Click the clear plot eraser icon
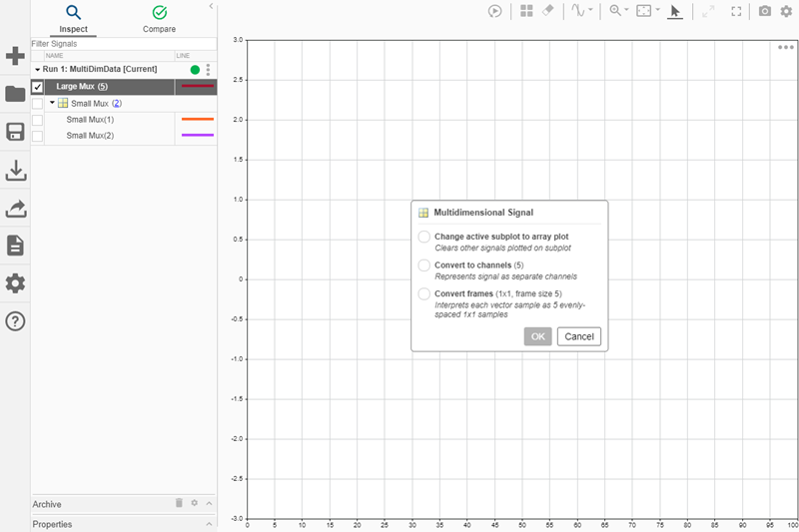Image resolution: width=799 pixels, height=532 pixels. tap(547, 11)
